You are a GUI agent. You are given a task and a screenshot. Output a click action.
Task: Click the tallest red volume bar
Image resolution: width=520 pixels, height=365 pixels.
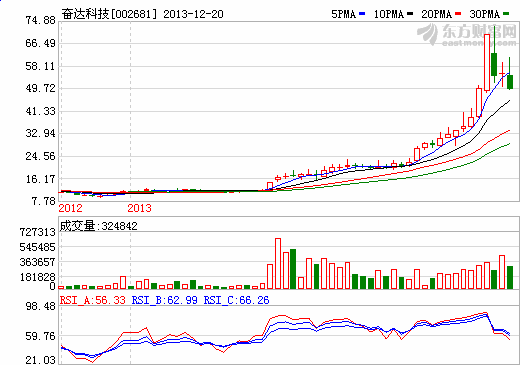[x=278, y=263]
